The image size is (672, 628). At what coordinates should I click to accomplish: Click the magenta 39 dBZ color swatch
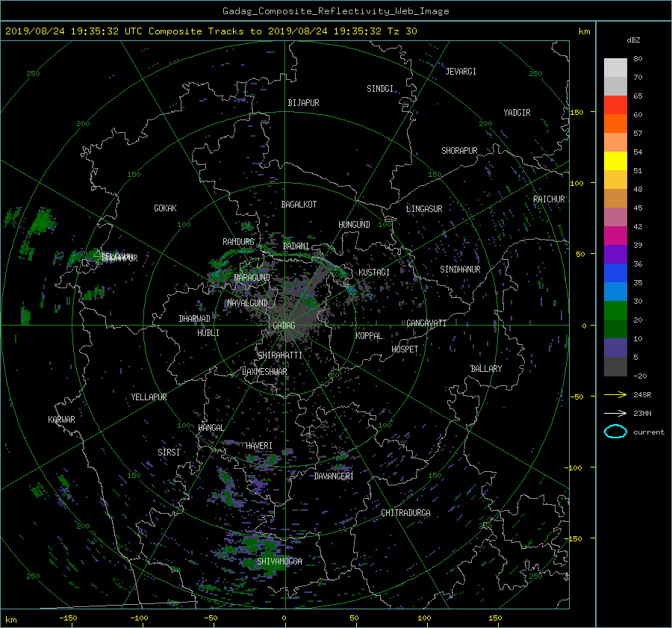(615, 236)
